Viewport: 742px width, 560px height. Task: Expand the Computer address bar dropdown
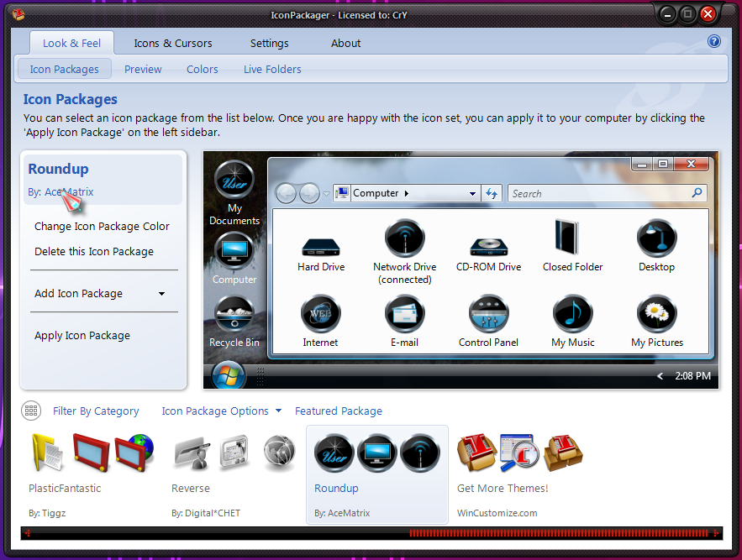click(471, 193)
